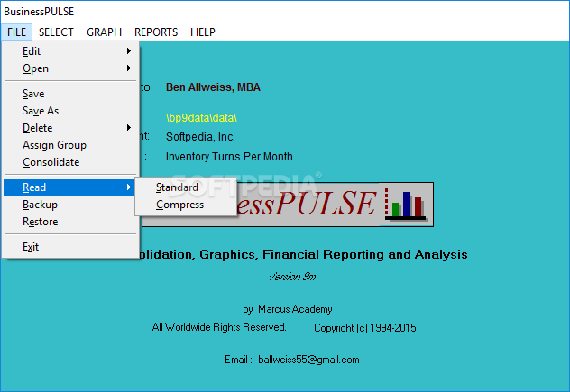
Task: Pick Standard in Read submenu
Action: [186, 187]
